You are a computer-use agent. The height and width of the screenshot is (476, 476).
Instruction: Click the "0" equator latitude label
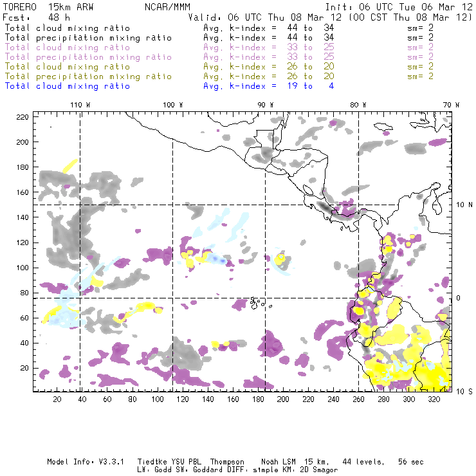(x=459, y=298)
